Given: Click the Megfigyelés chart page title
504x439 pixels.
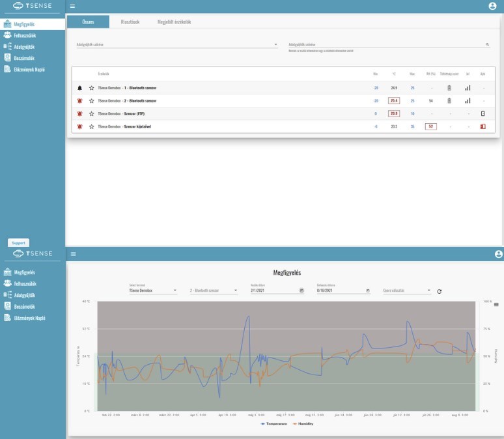Looking at the screenshot, I should (x=287, y=272).
